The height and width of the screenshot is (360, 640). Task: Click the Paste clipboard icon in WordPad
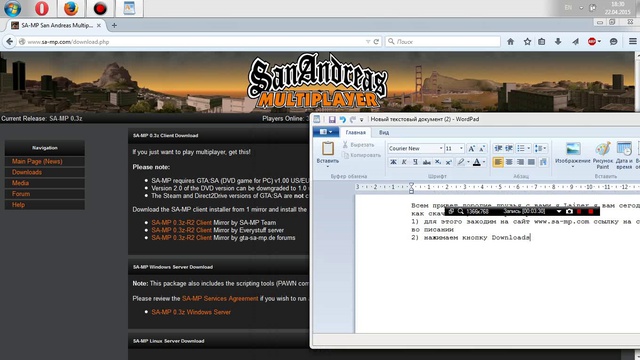click(328, 148)
